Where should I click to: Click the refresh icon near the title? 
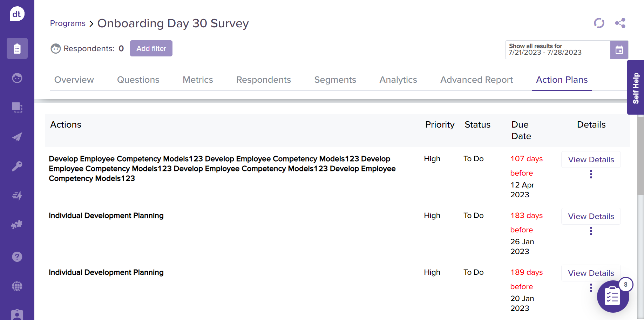tap(599, 23)
